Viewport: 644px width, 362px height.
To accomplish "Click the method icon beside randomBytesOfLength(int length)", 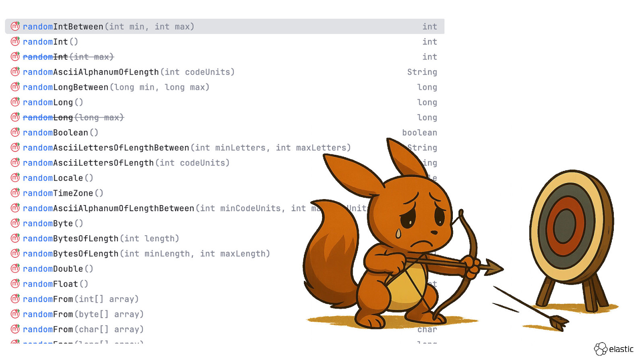I will (x=15, y=238).
